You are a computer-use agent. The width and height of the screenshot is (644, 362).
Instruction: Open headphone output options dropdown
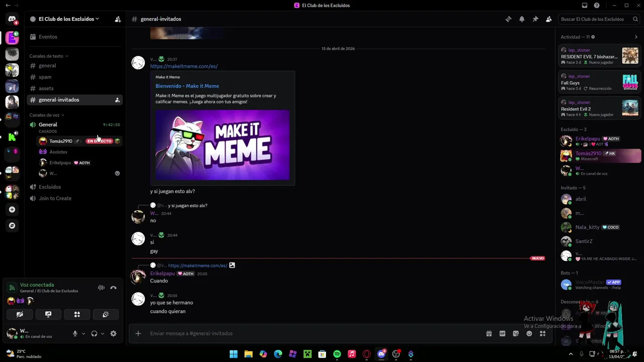(x=103, y=333)
